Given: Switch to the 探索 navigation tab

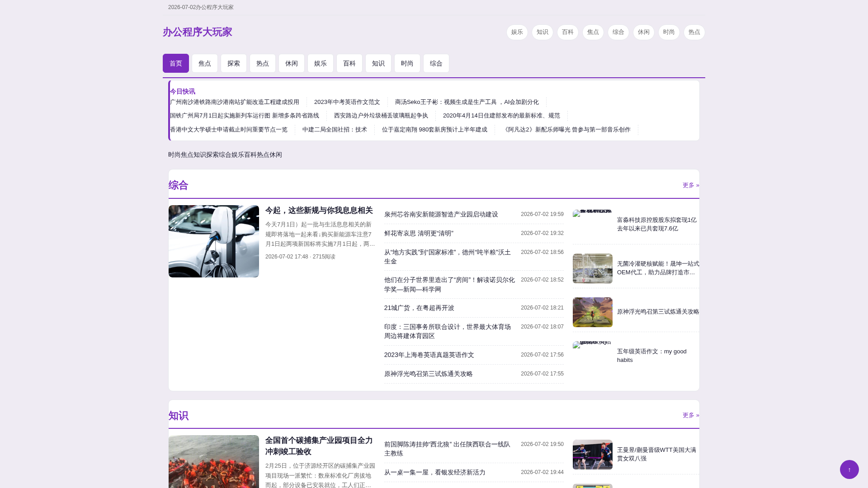Looking at the screenshot, I should (x=234, y=63).
